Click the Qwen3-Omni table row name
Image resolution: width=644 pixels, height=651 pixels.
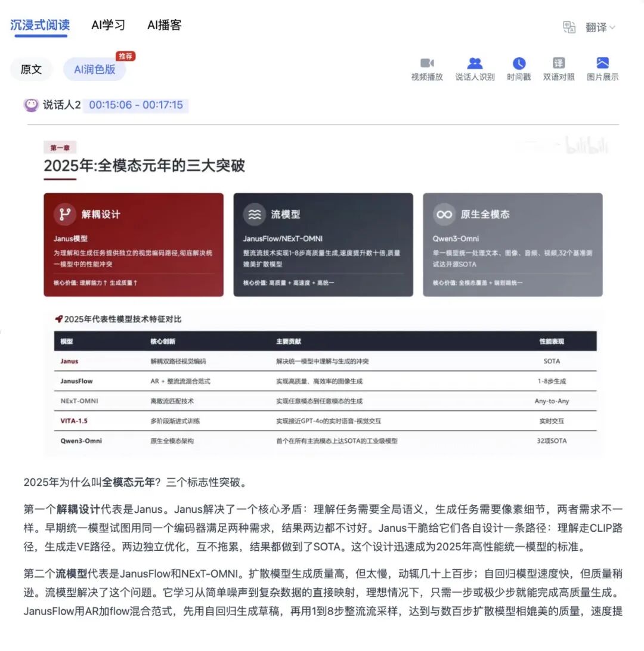pyautogui.click(x=81, y=441)
